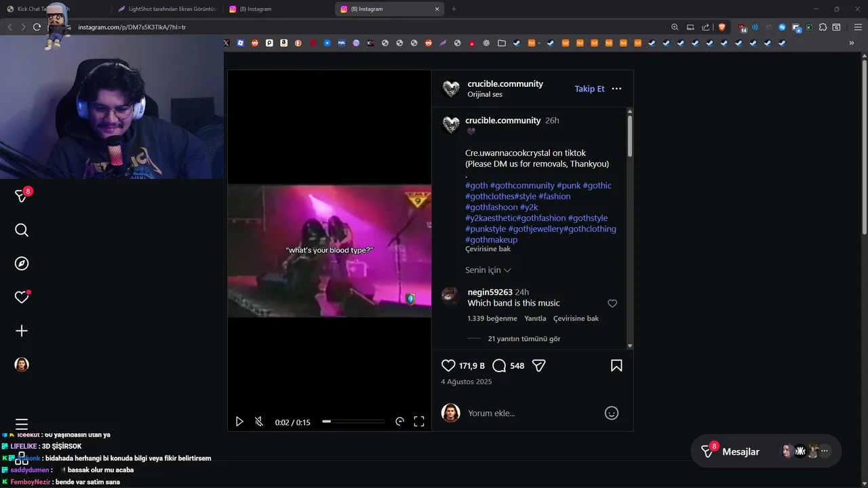Open the search magnifier in Instagram sidebar
The height and width of the screenshot is (488, 868).
point(22,230)
